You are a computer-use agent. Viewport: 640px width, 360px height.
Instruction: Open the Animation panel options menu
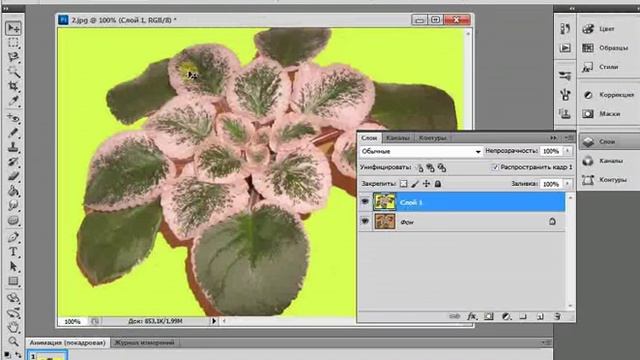point(547,342)
